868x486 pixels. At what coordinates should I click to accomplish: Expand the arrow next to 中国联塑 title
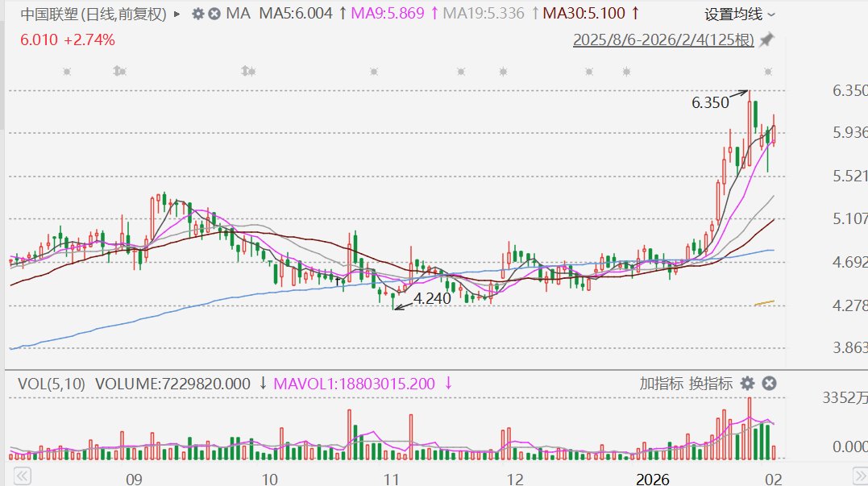click(177, 14)
